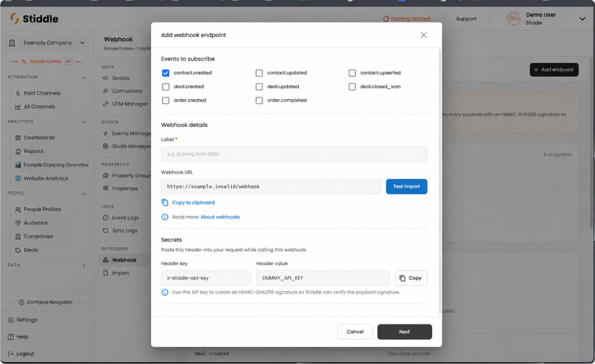
Task: Click the Paid Channels dollar icon
Action: pyautogui.click(x=18, y=93)
